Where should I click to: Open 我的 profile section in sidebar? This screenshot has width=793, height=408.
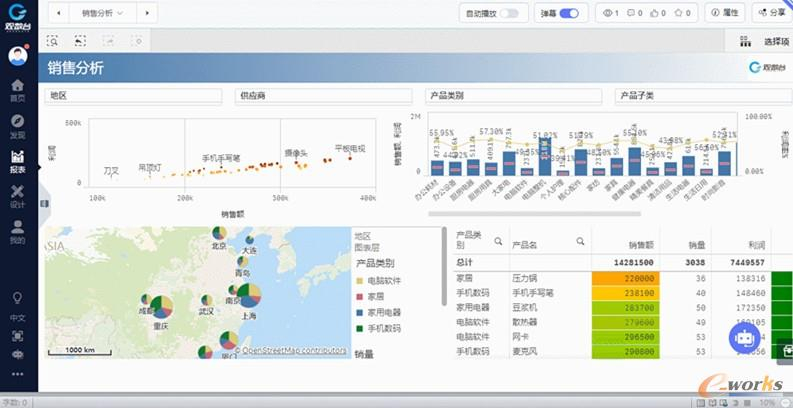click(17, 231)
